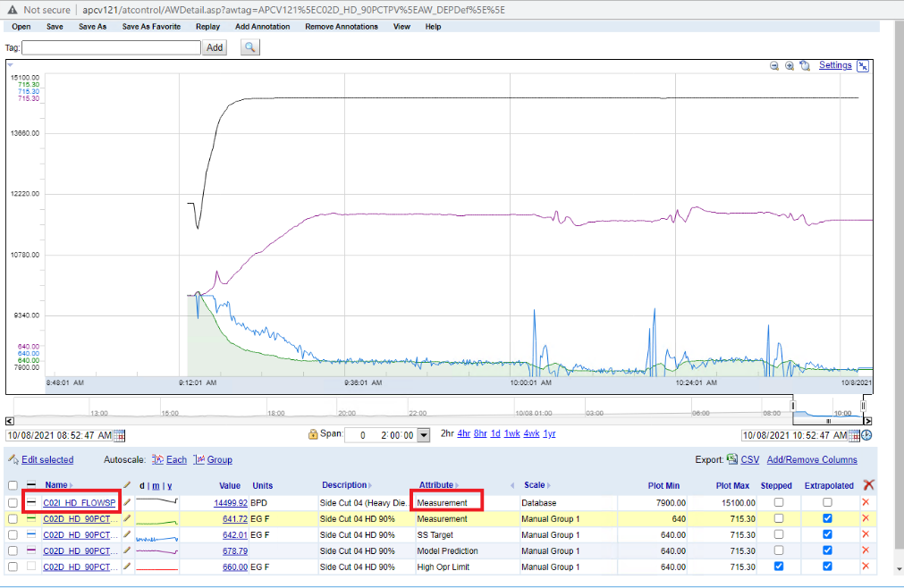The width and height of the screenshot is (904, 588).
Task: Zoom in the trend chart
Action: pos(790,66)
